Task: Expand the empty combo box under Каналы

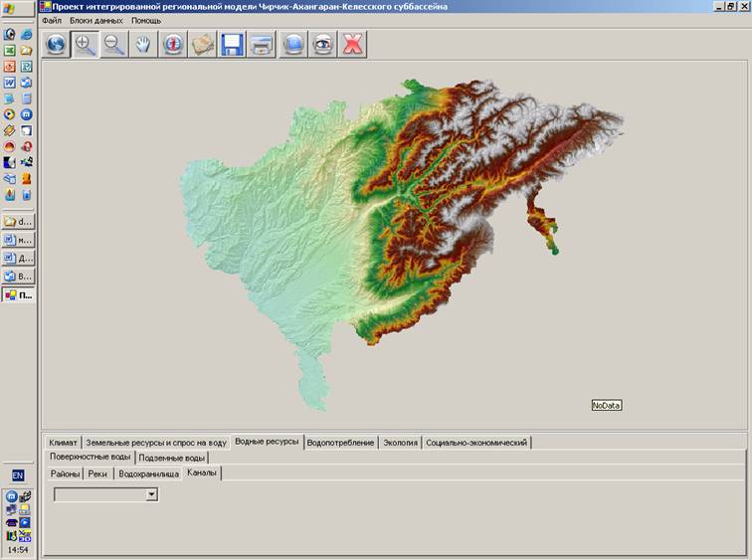Action: 152,493
